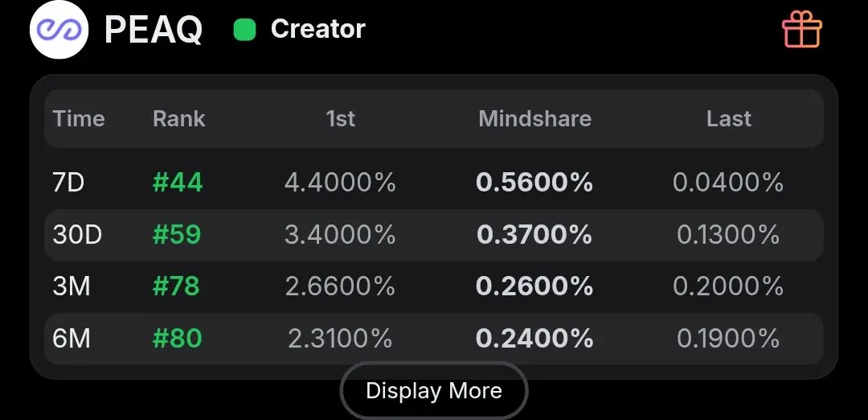Sort by the Rank column header
Image resolution: width=868 pixels, height=420 pixels.
(178, 118)
